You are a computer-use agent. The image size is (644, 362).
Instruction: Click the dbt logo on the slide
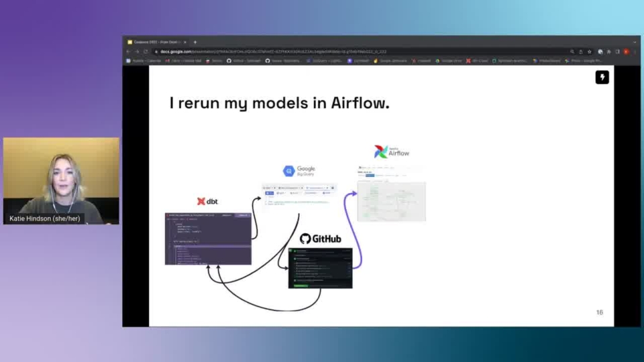(207, 201)
